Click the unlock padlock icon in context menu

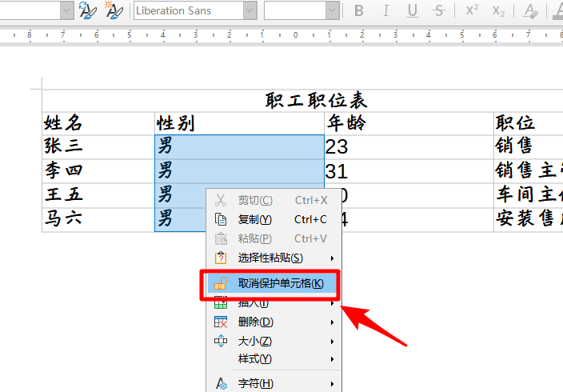pos(221,283)
